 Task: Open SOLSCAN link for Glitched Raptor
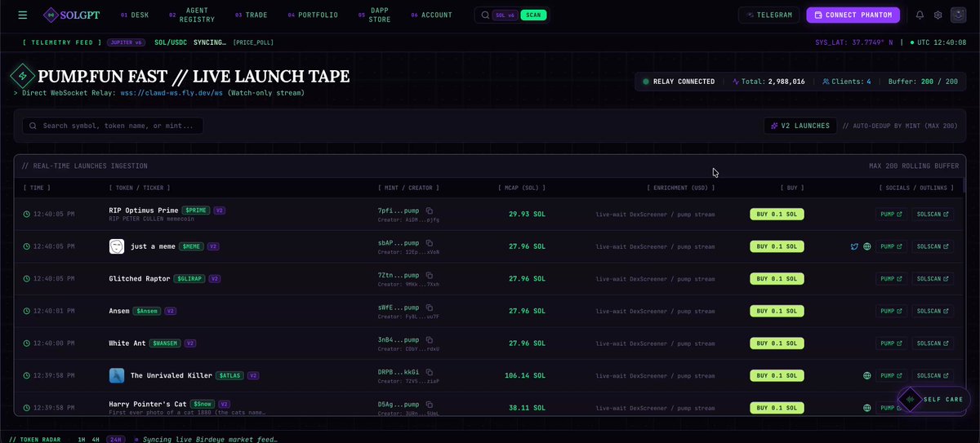point(933,278)
